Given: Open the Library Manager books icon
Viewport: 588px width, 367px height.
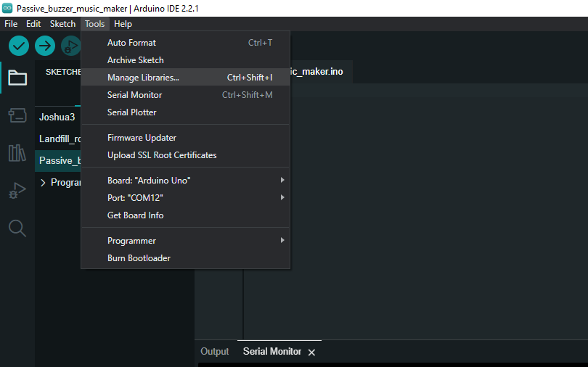Looking at the screenshot, I should point(17,153).
